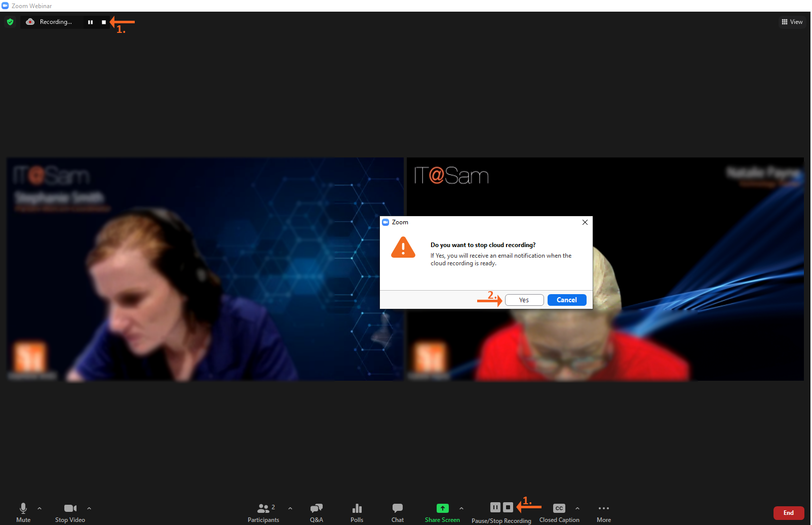
Task: Click the green Share Screen icon
Action: pyautogui.click(x=442, y=508)
